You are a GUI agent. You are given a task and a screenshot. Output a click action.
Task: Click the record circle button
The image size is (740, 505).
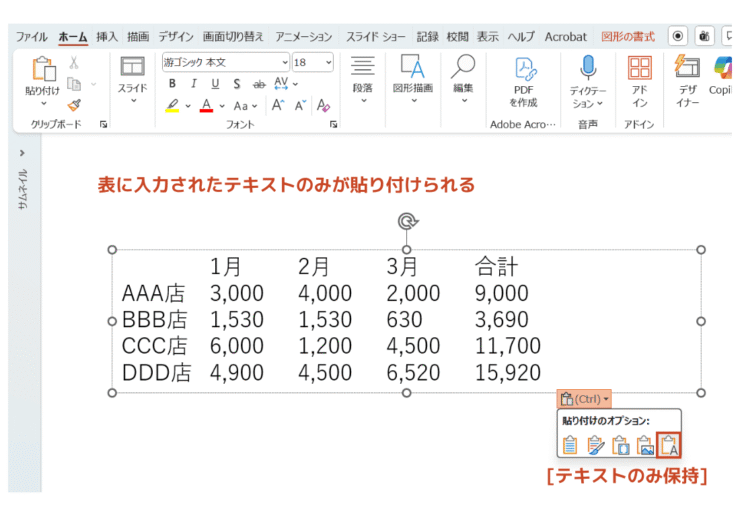pyautogui.click(x=678, y=36)
